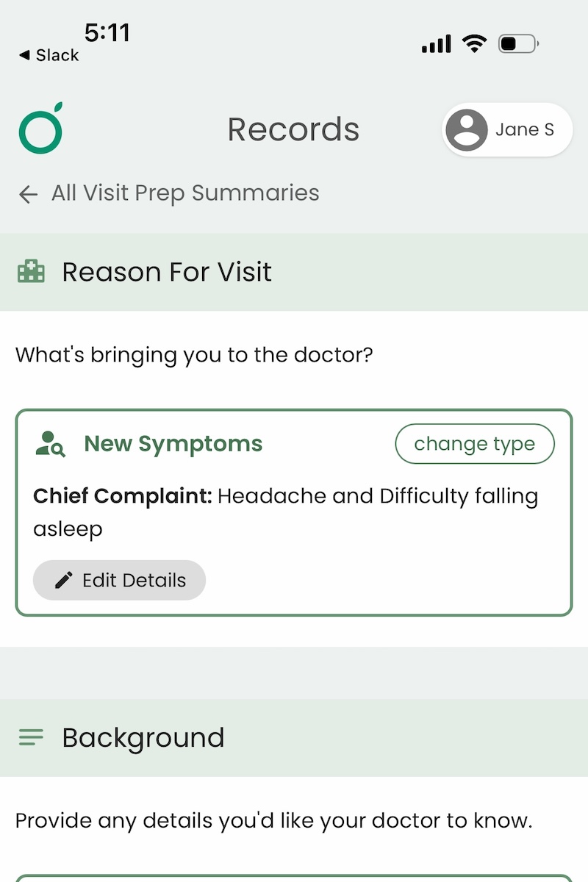The height and width of the screenshot is (882, 588).
Task: Tap the battery indicator icon
Action: click(x=518, y=44)
